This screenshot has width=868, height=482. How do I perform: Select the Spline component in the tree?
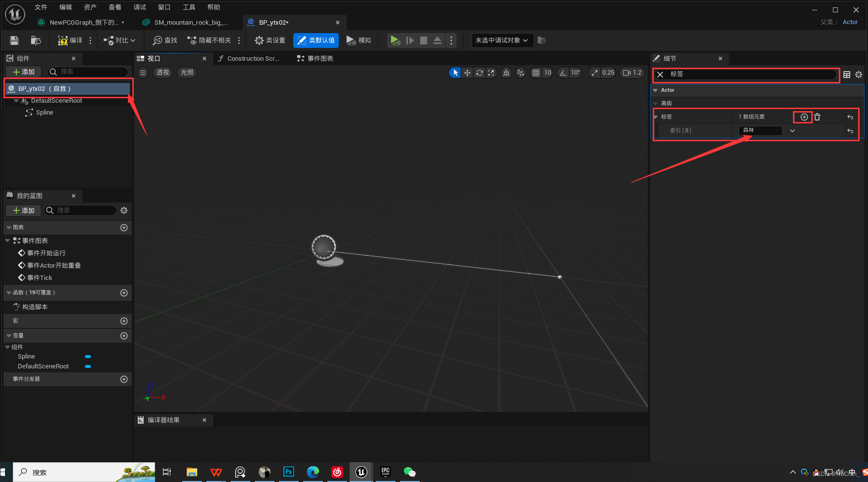[x=44, y=113]
